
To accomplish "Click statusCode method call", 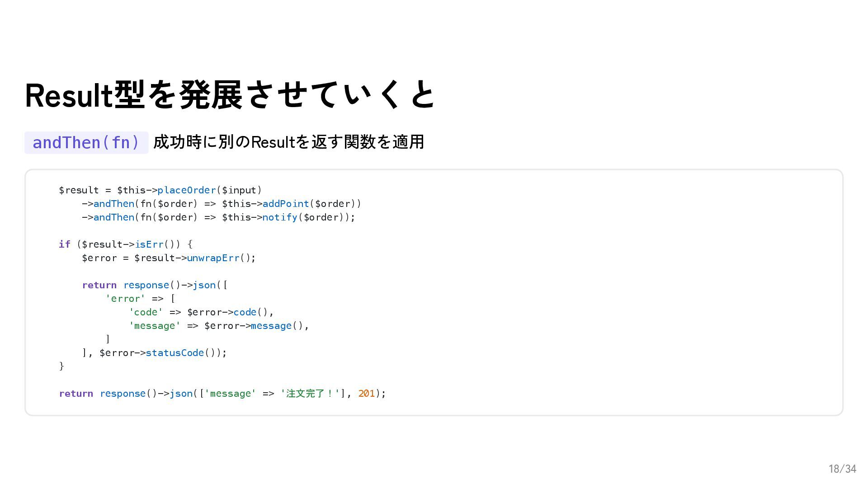I will pos(175,353).
